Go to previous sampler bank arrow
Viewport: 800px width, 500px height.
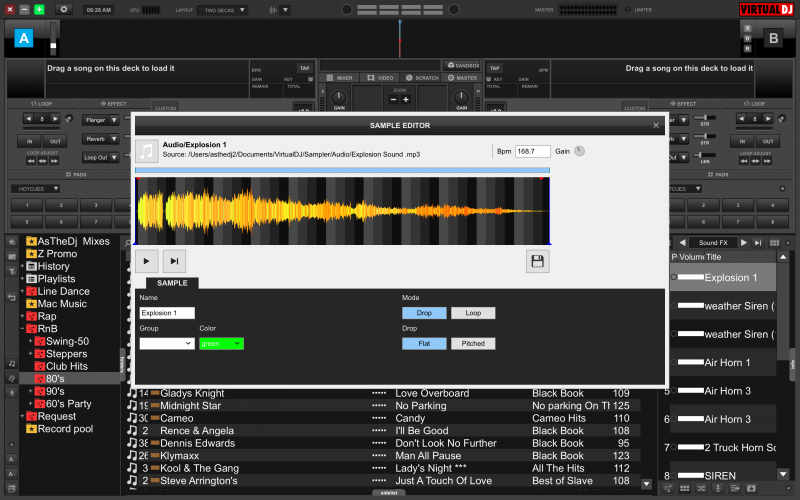(682, 243)
